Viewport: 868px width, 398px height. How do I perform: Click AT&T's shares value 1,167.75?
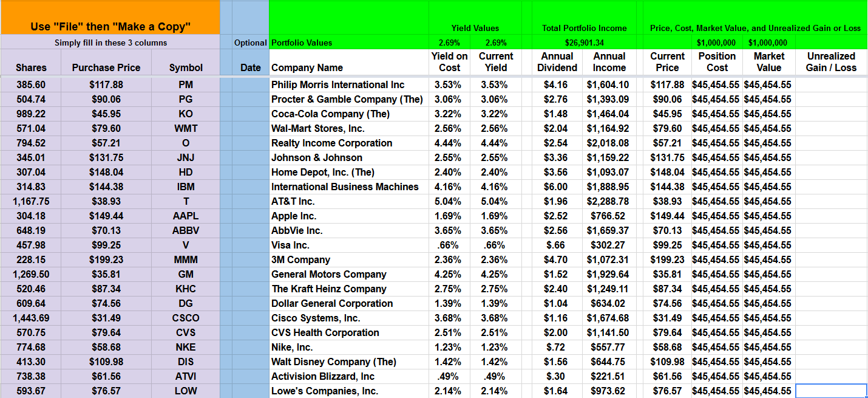coord(30,201)
